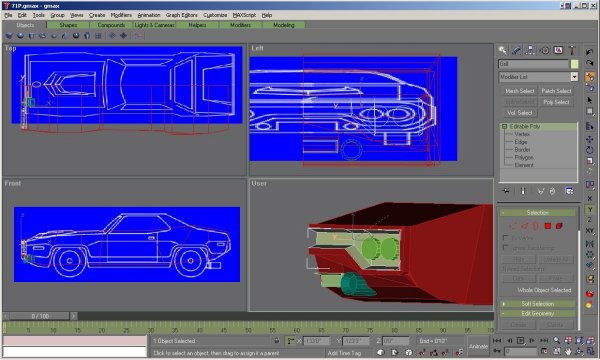Restrict to Y axis constraint
The width and height of the screenshot is (600, 360).
(x=590, y=210)
